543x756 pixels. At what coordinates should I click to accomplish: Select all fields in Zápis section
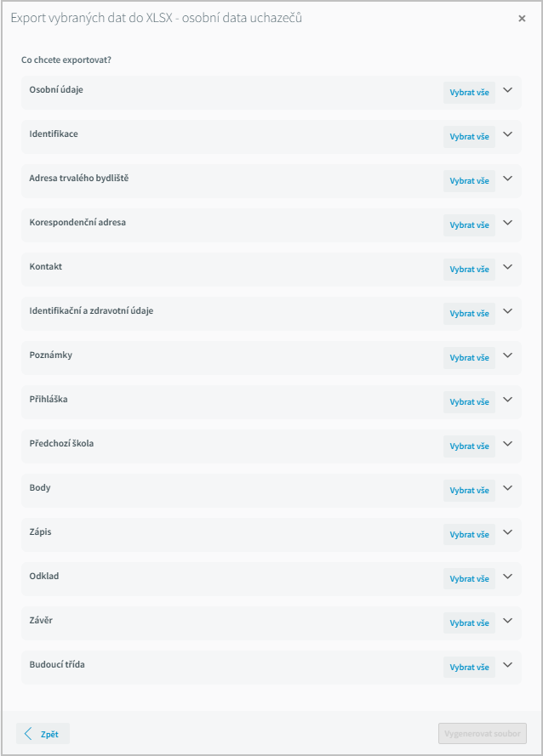[469, 535]
